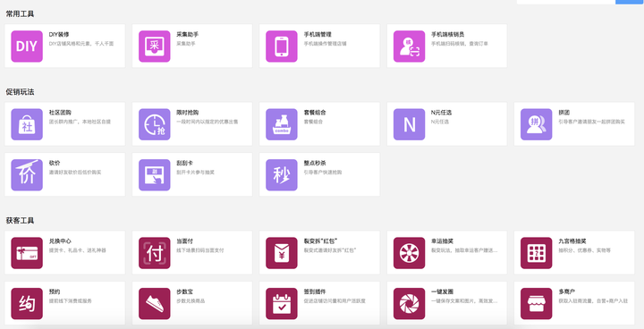Click the 预约 appointment icon

[27, 304]
